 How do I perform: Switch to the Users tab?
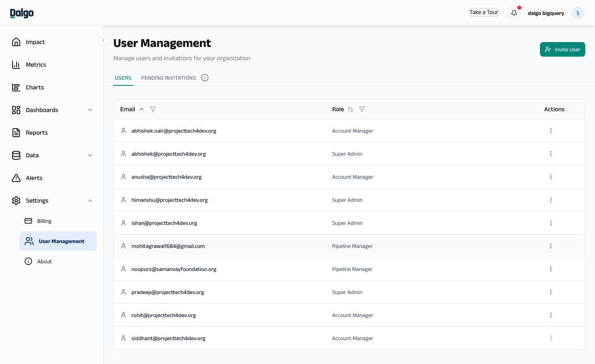pos(123,78)
